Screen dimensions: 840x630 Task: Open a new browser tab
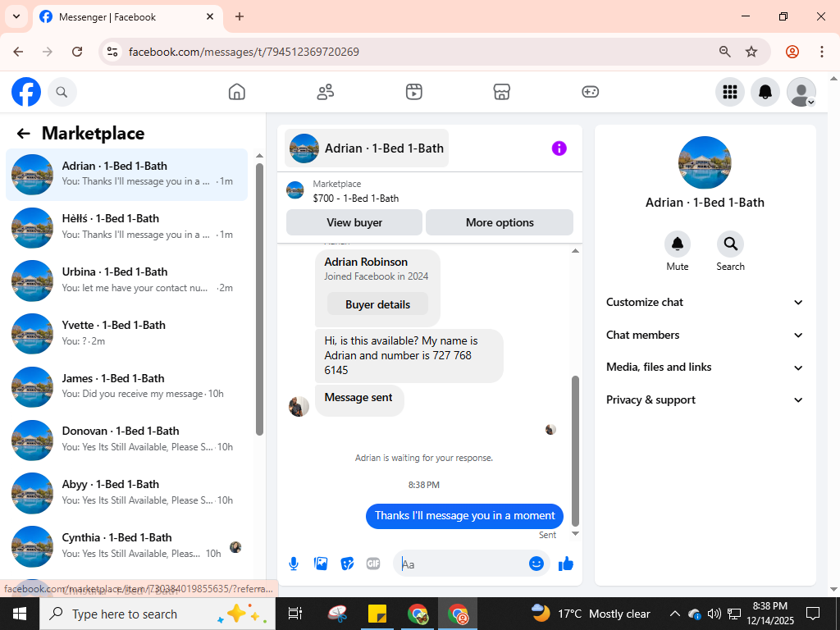240,16
